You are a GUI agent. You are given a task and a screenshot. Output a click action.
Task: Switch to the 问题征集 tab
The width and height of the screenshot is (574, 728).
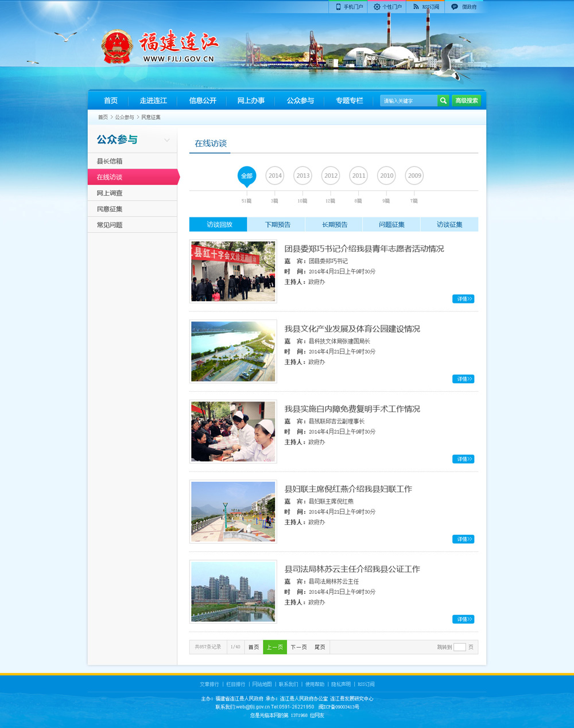[x=391, y=224]
